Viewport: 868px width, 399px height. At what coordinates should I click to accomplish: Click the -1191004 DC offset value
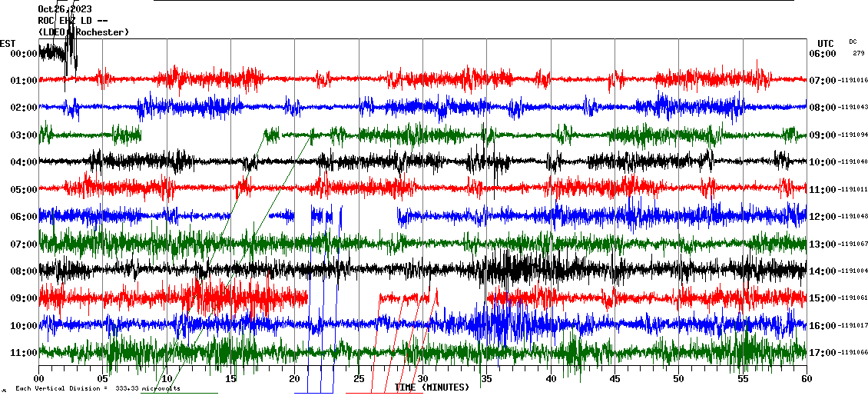(x=853, y=271)
